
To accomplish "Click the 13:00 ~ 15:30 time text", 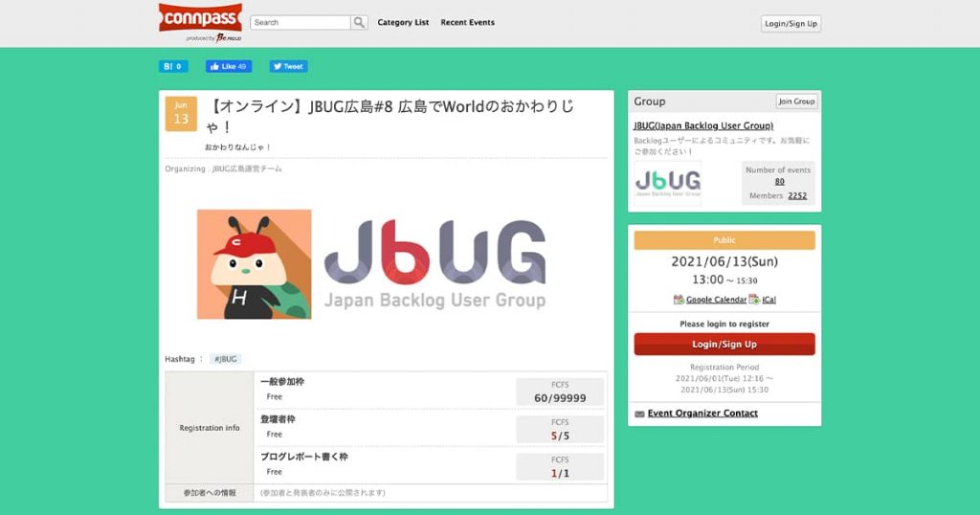I will point(724,280).
